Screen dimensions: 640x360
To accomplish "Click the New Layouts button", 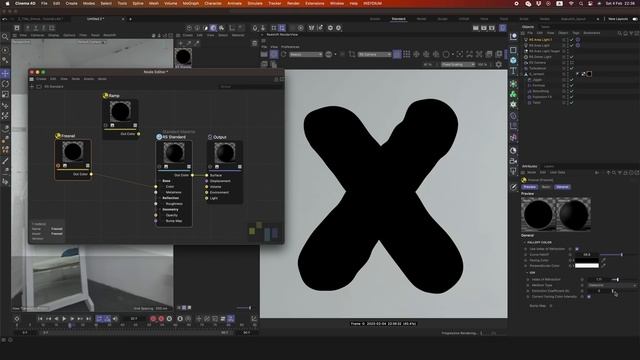I will tap(618, 19).
